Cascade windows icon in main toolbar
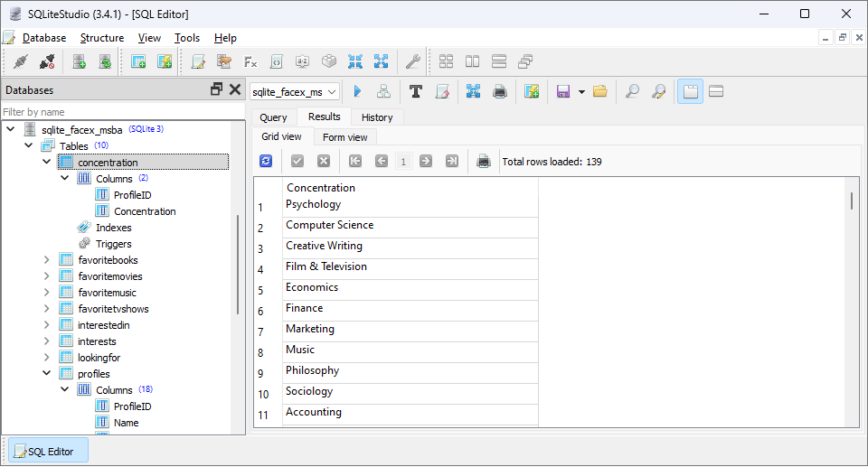The height and width of the screenshot is (467, 868). [524, 61]
